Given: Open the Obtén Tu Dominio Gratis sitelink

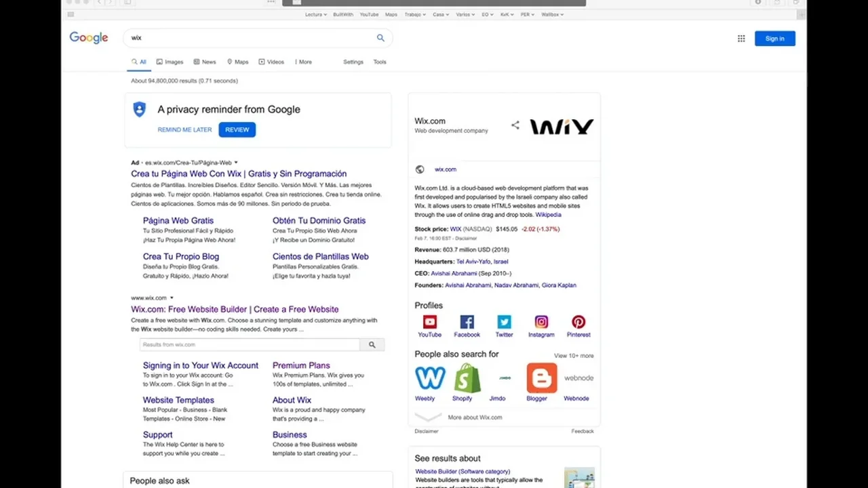Looking at the screenshot, I should (x=319, y=220).
